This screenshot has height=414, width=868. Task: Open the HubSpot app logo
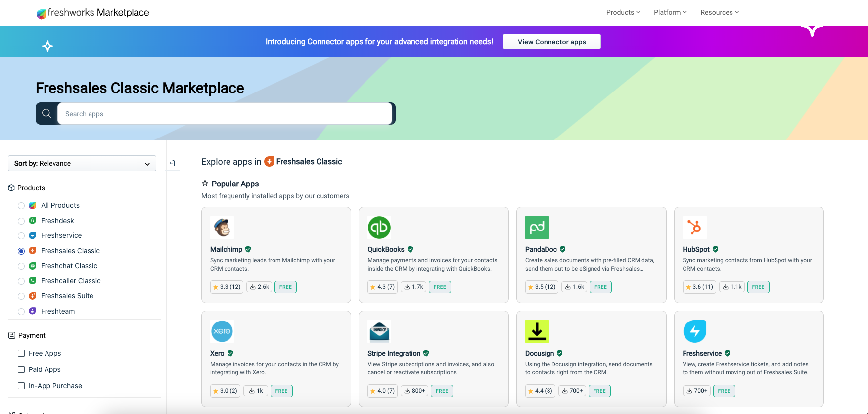point(695,228)
